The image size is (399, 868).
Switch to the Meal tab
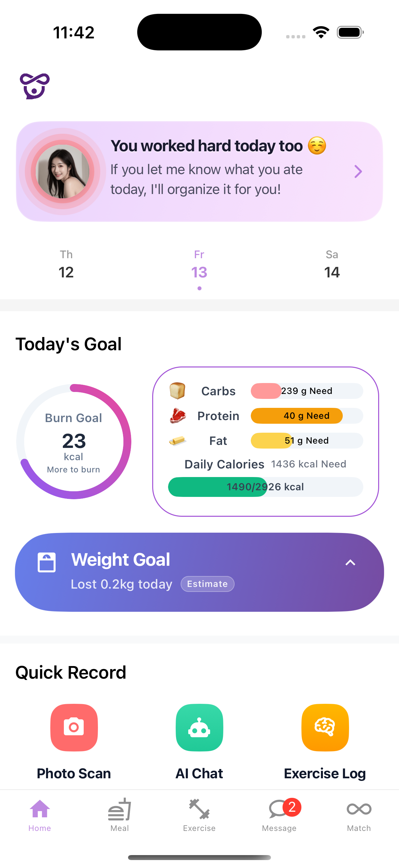pos(119,815)
